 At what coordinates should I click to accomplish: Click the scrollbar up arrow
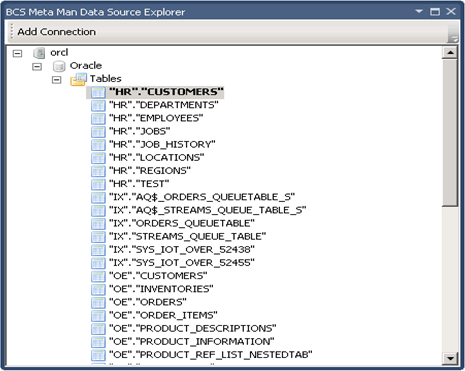click(x=450, y=53)
